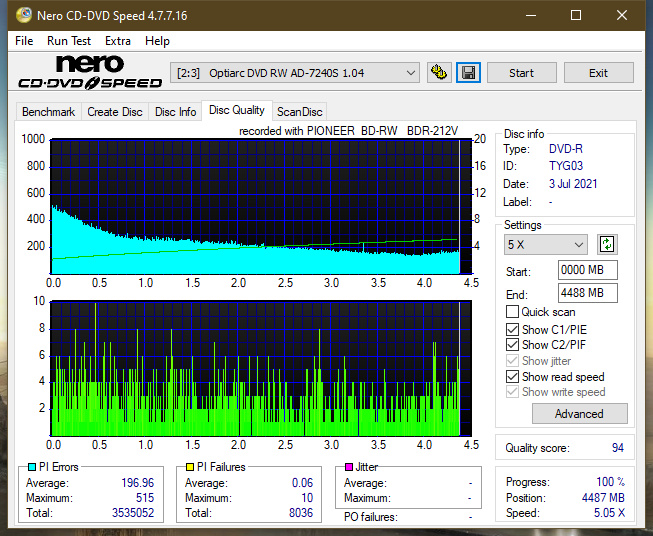Open the File menu

24,41
